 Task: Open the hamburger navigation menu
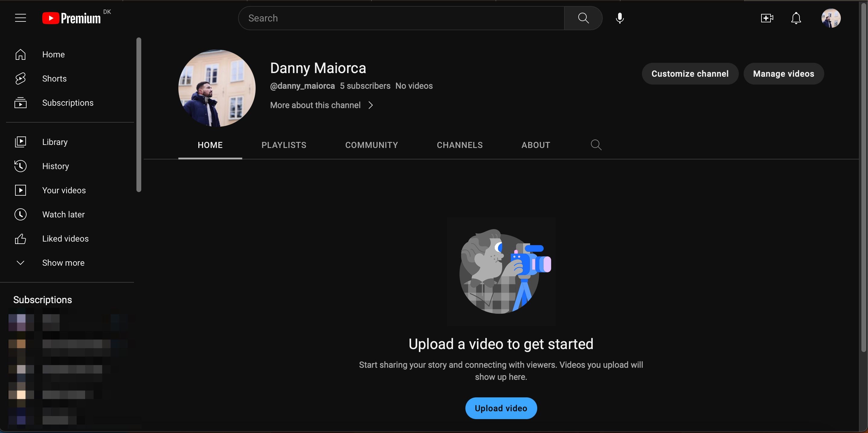20,18
